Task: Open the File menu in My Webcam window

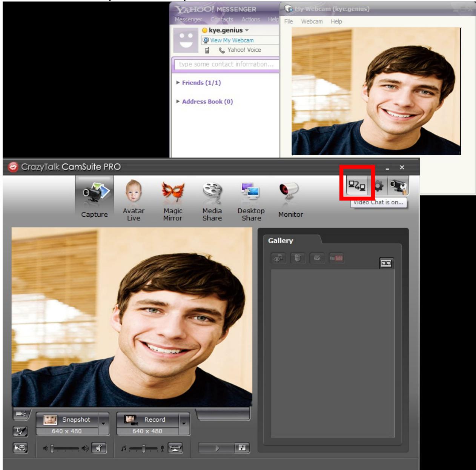Action: [289, 22]
